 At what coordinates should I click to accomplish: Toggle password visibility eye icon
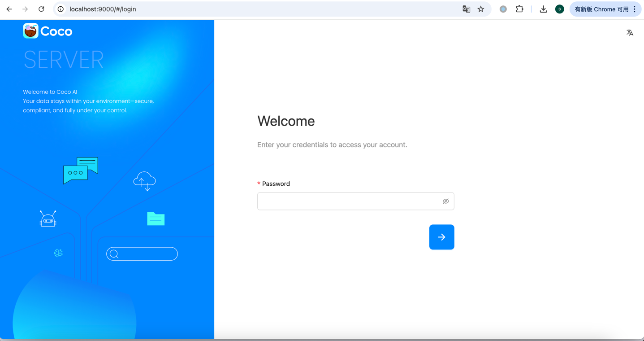click(x=445, y=201)
